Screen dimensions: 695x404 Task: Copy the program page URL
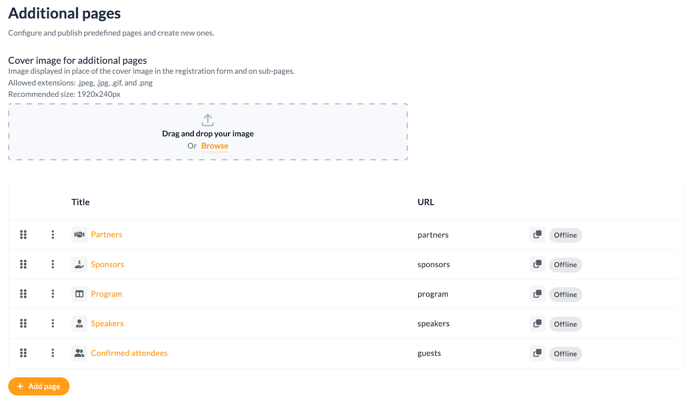(537, 294)
